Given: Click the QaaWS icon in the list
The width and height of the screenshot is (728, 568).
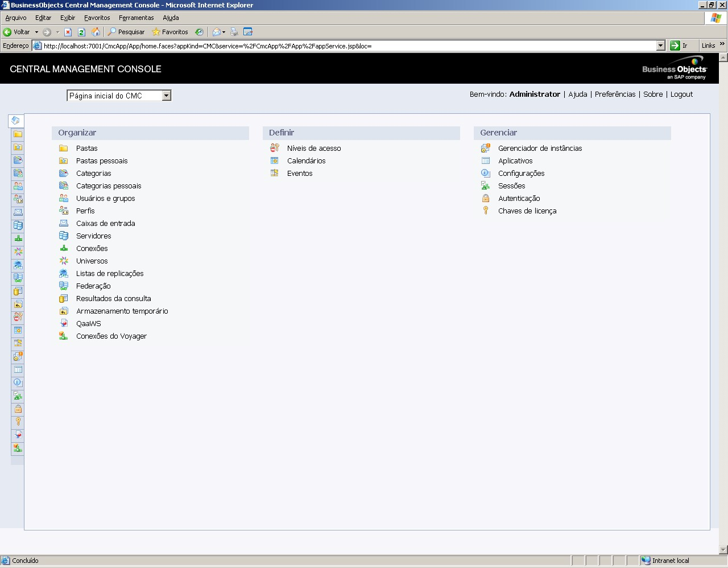Looking at the screenshot, I should [64, 324].
